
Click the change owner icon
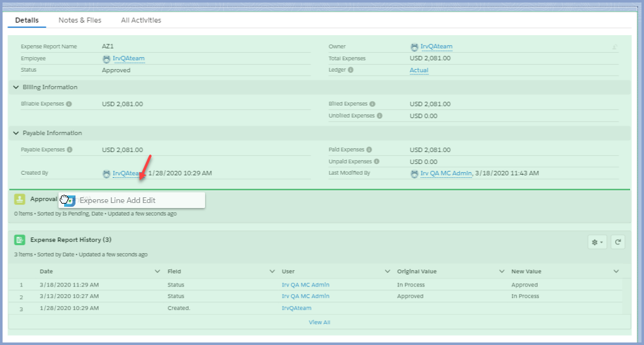click(615, 47)
